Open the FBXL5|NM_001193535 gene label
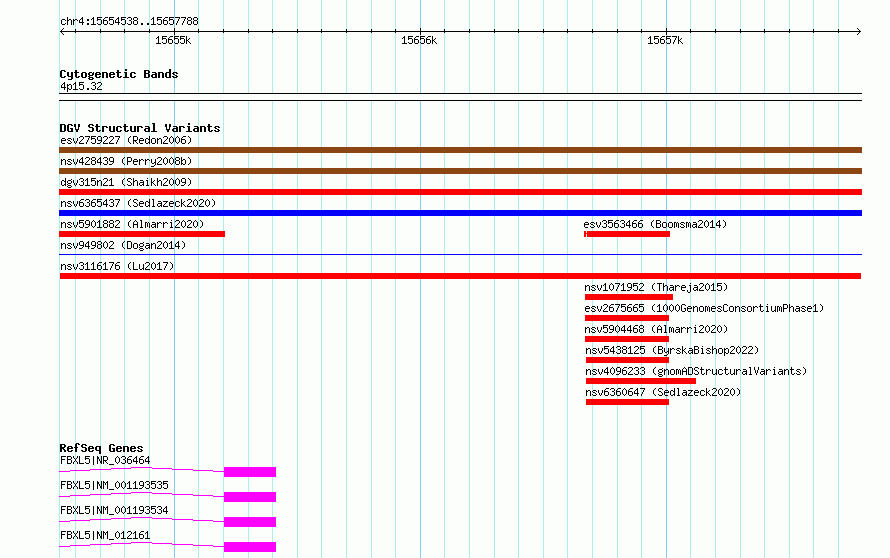 tap(114, 485)
